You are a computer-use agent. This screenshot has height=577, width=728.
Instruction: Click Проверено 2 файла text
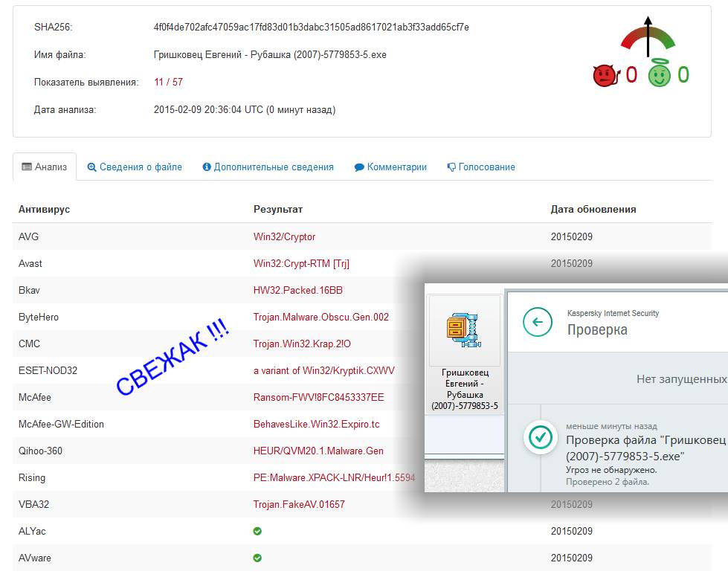click(608, 482)
